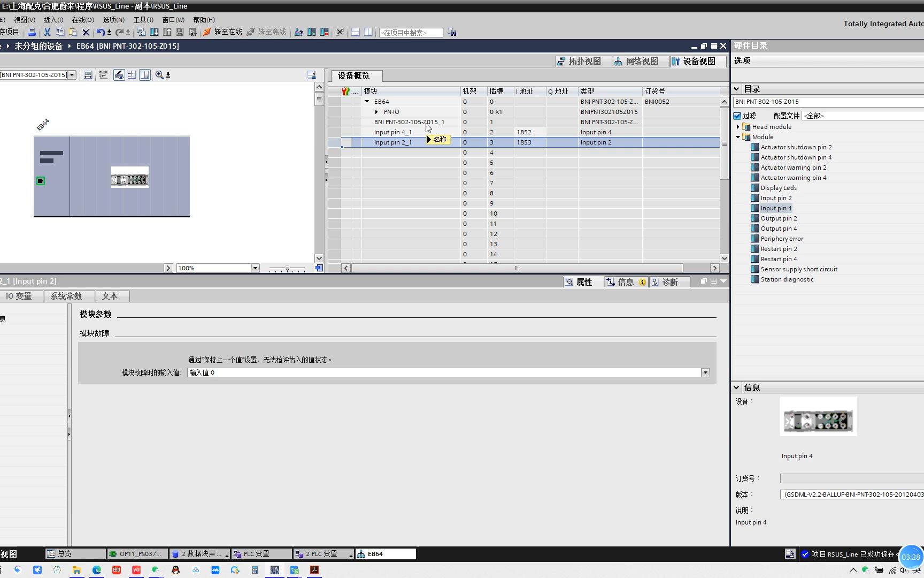This screenshot has width=924, height=578.
Task: Click the Stop CPU icon
Action: (324, 32)
